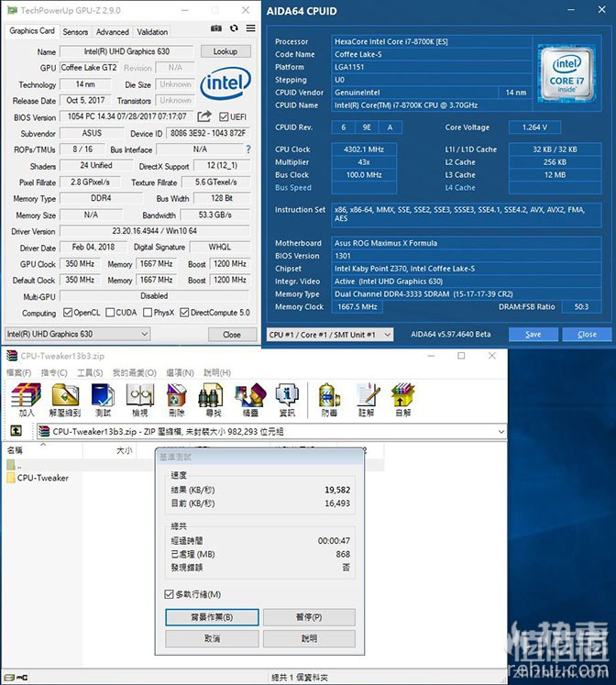Image resolution: width=616 pixels, height=685 pixels.
Task: Click WinRAR 精靈 (Wizard) toolbar icon
Action: pyautogui.click(x=250, y=399)
